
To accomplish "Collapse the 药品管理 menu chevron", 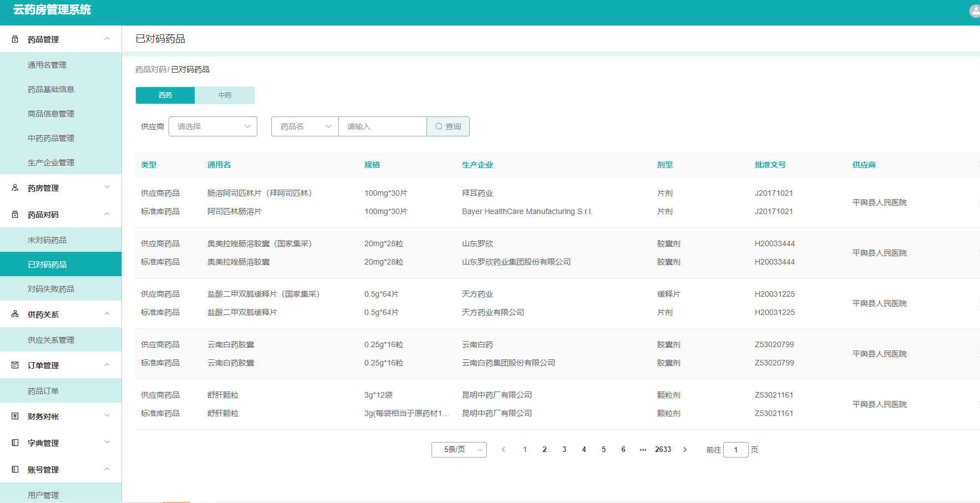I will click(107, 39).
